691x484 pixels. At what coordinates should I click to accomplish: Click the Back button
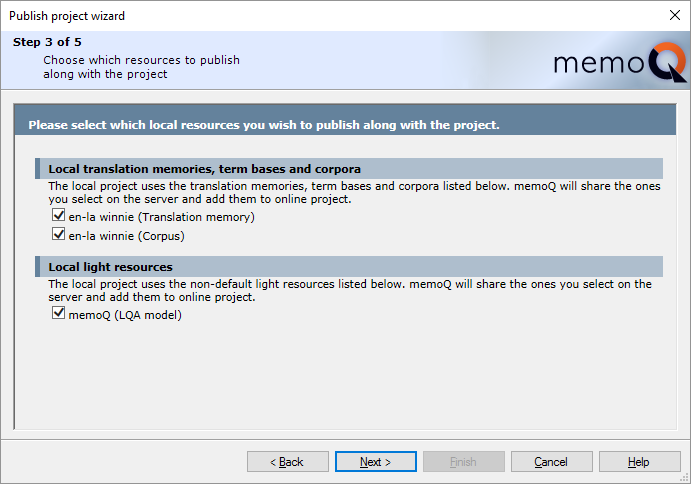pos(288,462)
